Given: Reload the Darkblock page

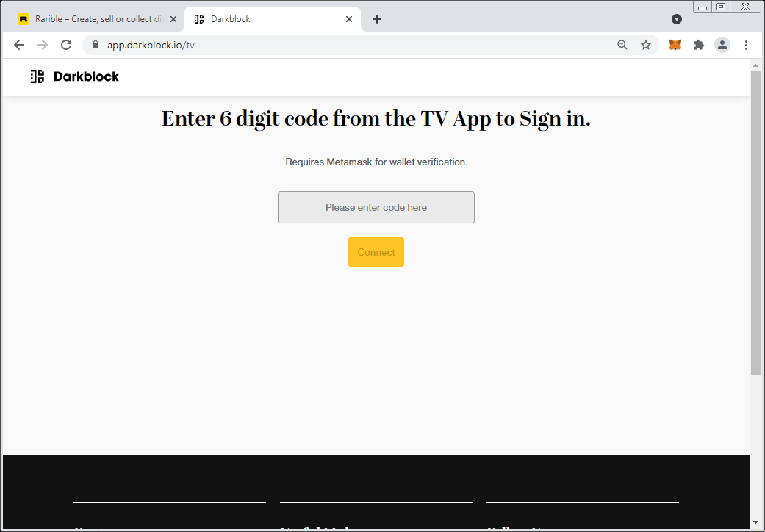Looking at the screenshot, I should (x=66, y=45).
